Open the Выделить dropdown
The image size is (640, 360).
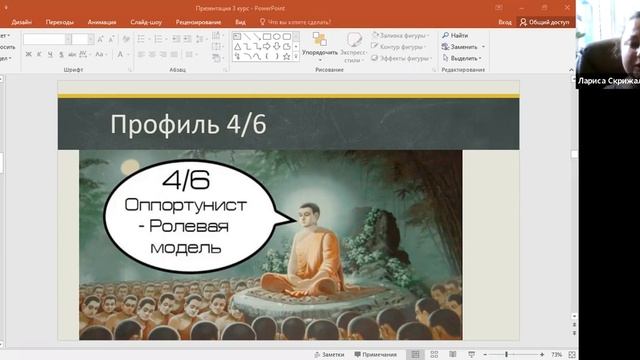(462, 58)
